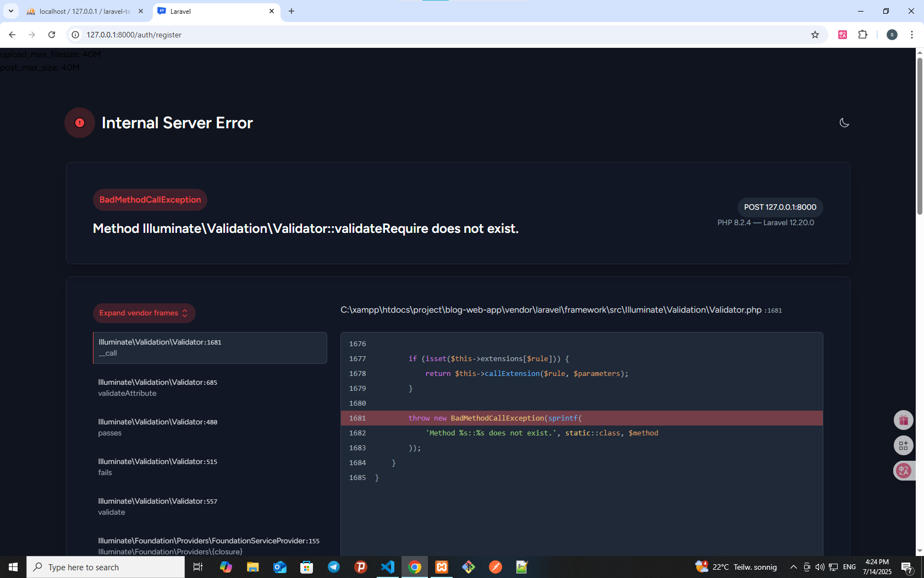Screen dimensions: 924x578
Task: Open the tab search dropdown
Action: [x=10, y=11]
